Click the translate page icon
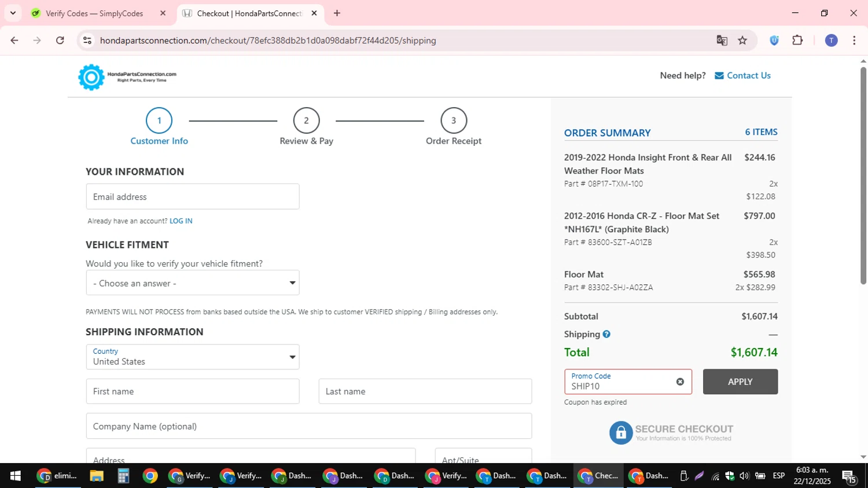This screenshot has width=868, height=488. click(722, 41)
